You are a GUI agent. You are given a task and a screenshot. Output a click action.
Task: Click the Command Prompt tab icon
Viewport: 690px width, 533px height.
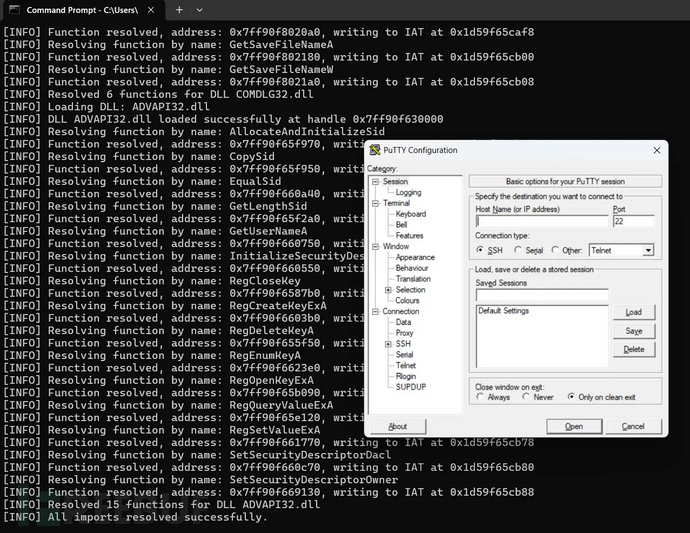(15, 10)
